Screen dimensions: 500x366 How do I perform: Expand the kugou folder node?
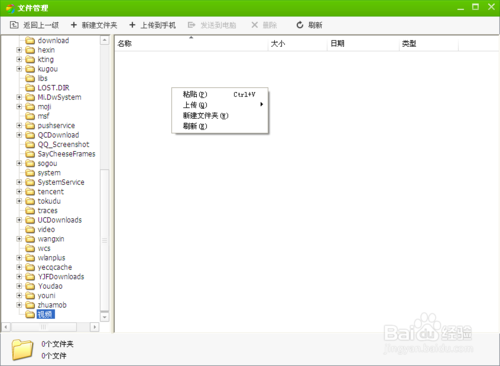tap(19, 69)
